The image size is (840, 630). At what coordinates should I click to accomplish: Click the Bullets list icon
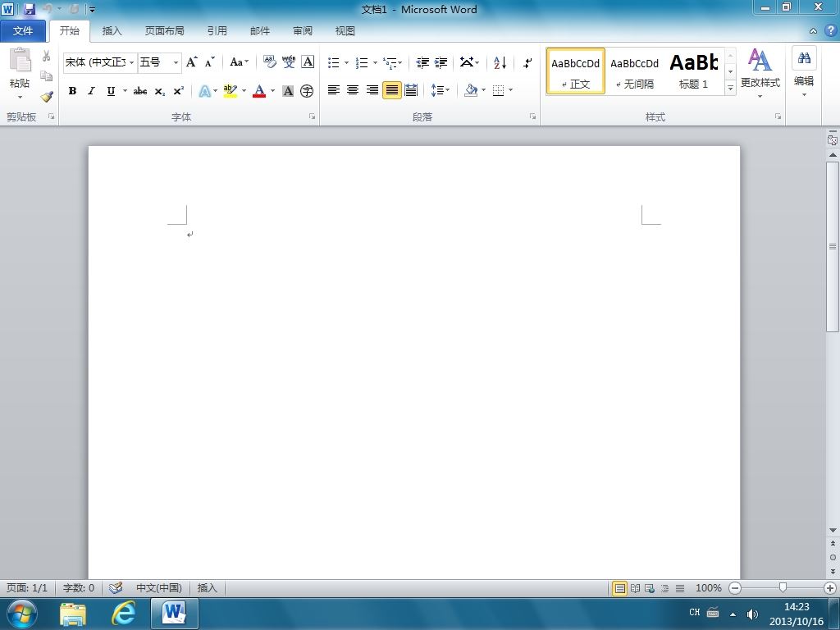[x=333, y=62]
